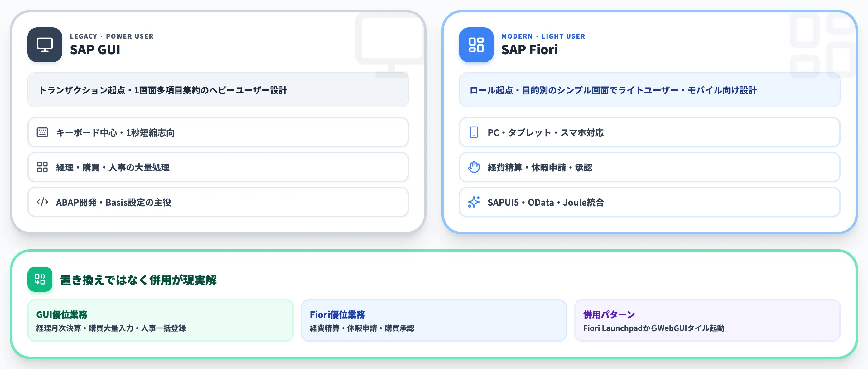Click the code brackets icon beside ABAP開発
The width and height of the screenshot is (868, 369).
click(x=42, y=202)
